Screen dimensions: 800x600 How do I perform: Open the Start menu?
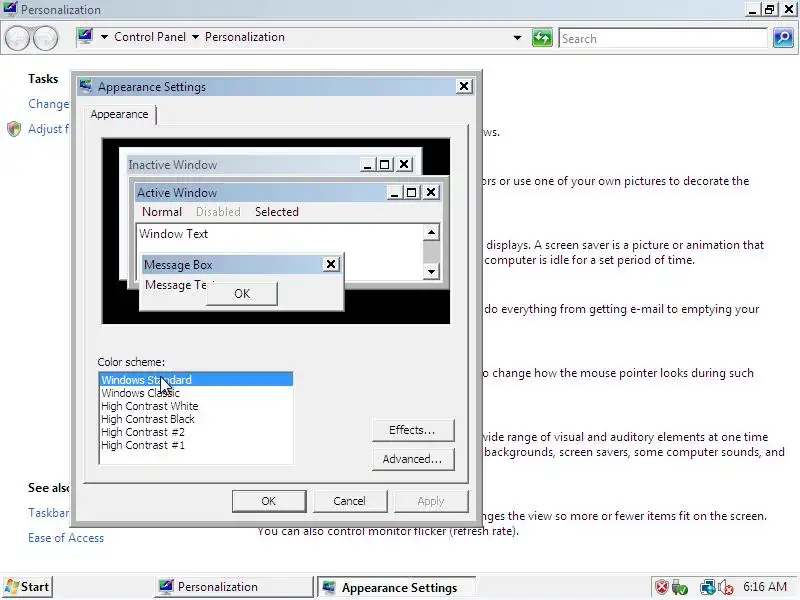(x=27, y=587)
